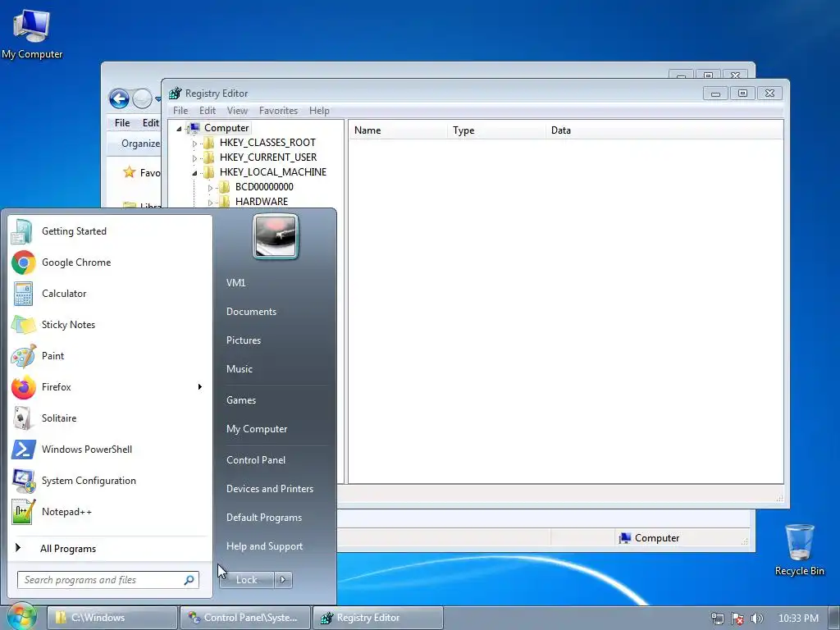
Task: Collapse the Computer root node
Action: click(179, 128)
